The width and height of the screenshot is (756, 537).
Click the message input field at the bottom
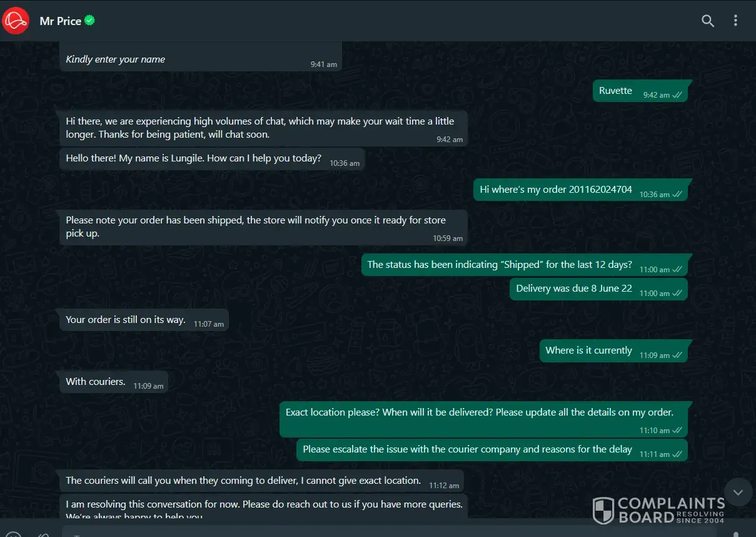click(x=375, y=532)
